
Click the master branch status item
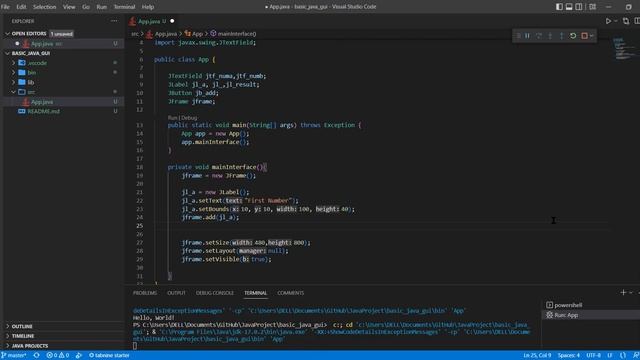tap(14, 356)
